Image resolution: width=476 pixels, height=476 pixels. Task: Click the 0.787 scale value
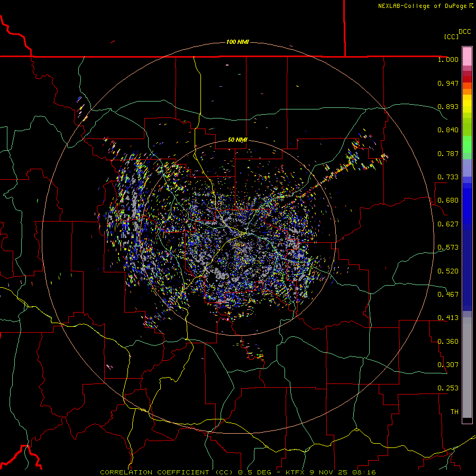pos(448,153)
